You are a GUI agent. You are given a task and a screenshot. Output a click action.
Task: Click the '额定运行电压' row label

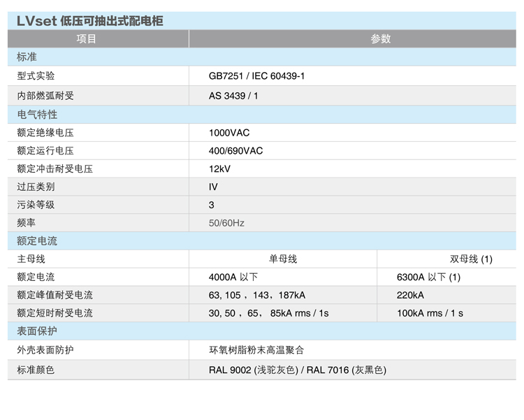coord(45,151)
